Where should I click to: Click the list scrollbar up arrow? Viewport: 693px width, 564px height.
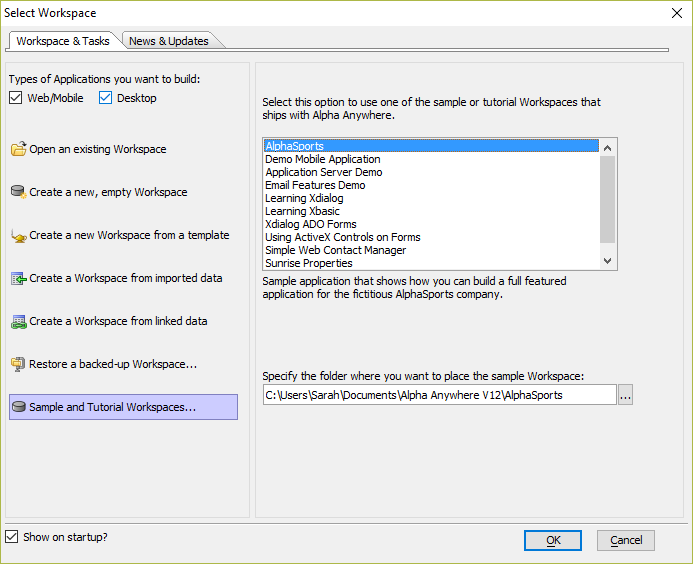coord(607,148)
